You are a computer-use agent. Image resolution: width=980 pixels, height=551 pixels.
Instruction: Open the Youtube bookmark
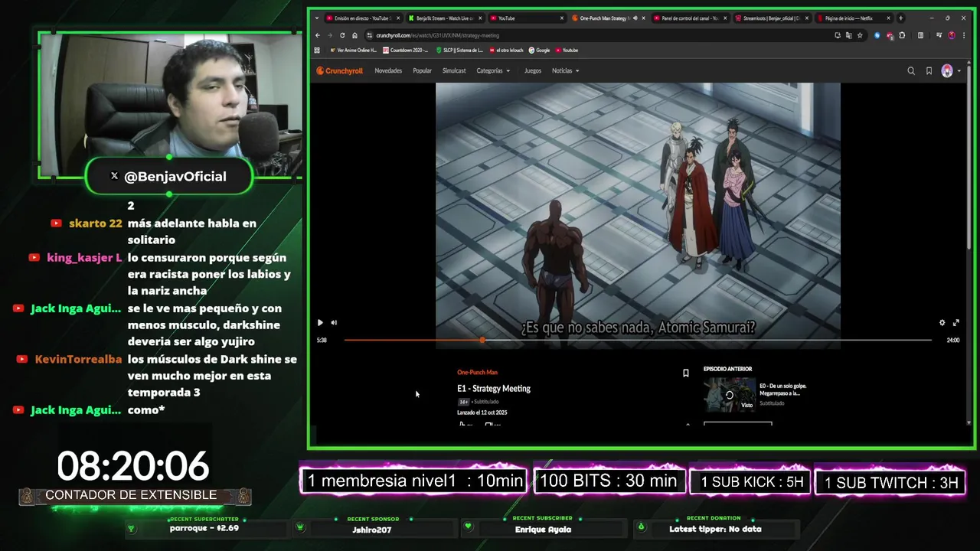click(x=567, y=50)
